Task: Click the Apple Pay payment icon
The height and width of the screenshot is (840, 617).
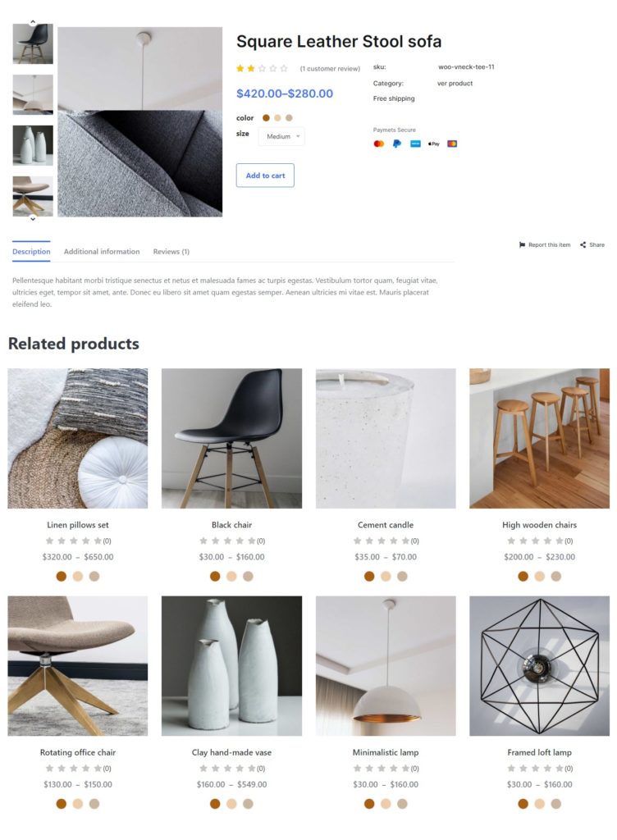Action: point(433,144)
